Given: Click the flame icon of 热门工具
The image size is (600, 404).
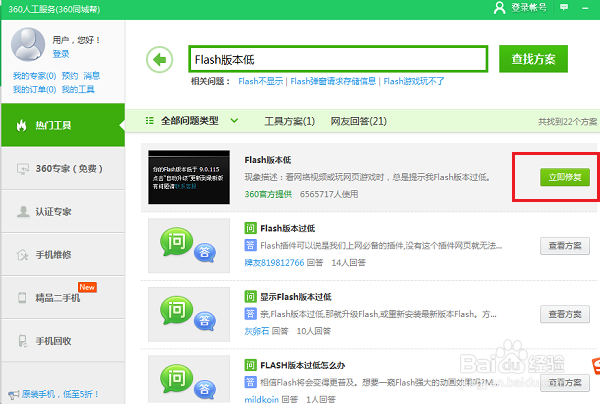Looking at the screenshot, I should coord(21,125).
